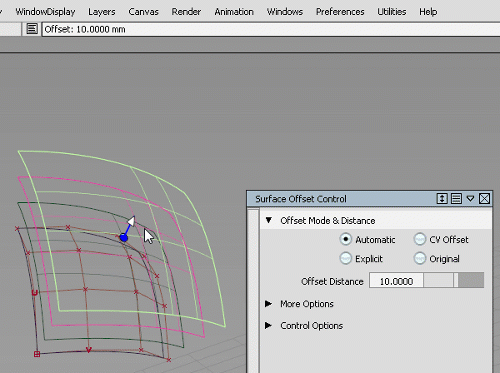Collapse Surface Offset Control with triangle icon
500x373 pixels.
pos(470,199)
